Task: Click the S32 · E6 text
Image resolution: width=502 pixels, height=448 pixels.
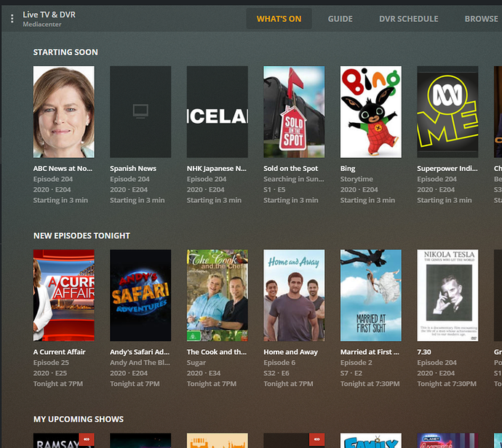Action: (x=276, y=373)
